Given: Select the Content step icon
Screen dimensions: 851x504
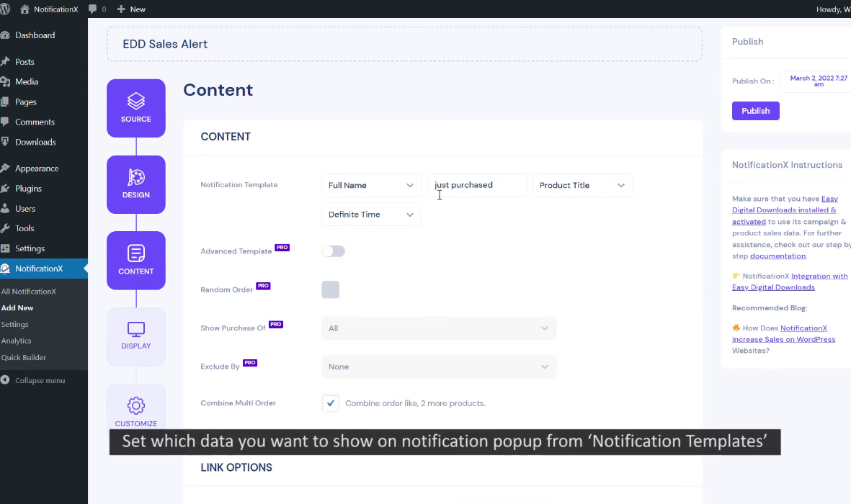Looking at the screenshot, I should click(136, 253).
